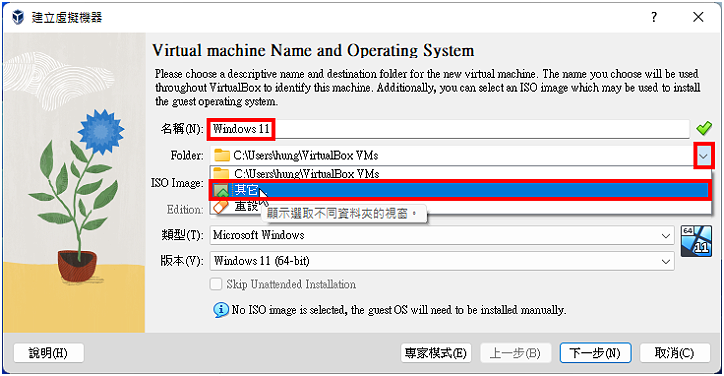The width and height of the screenshot is (724, 376).
Task: Click the Folder path field showing VirtualBox VMs
Action: point(452,156)
